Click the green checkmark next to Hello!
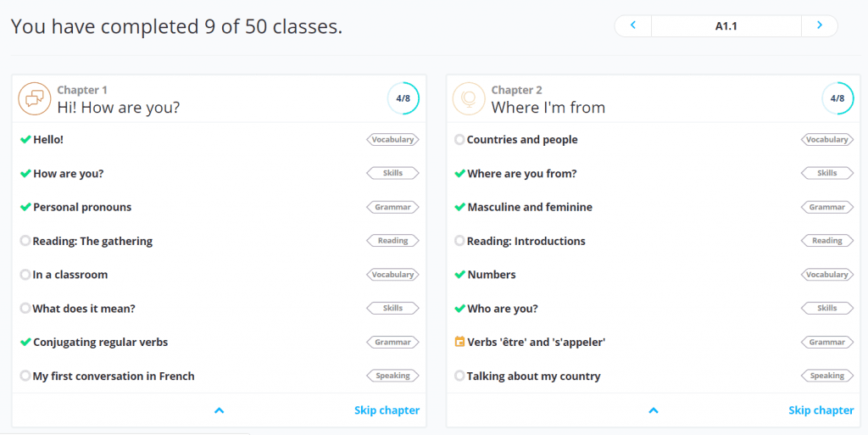 click(25, 139)
